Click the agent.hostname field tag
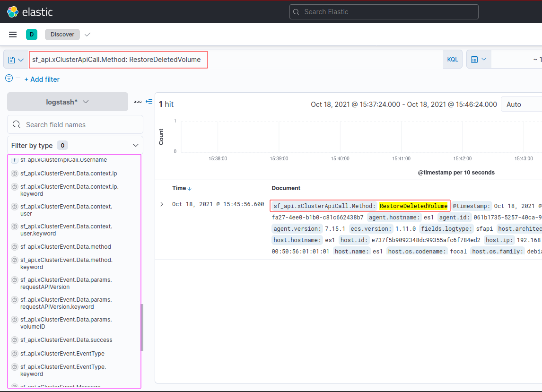 click(393, 218)
